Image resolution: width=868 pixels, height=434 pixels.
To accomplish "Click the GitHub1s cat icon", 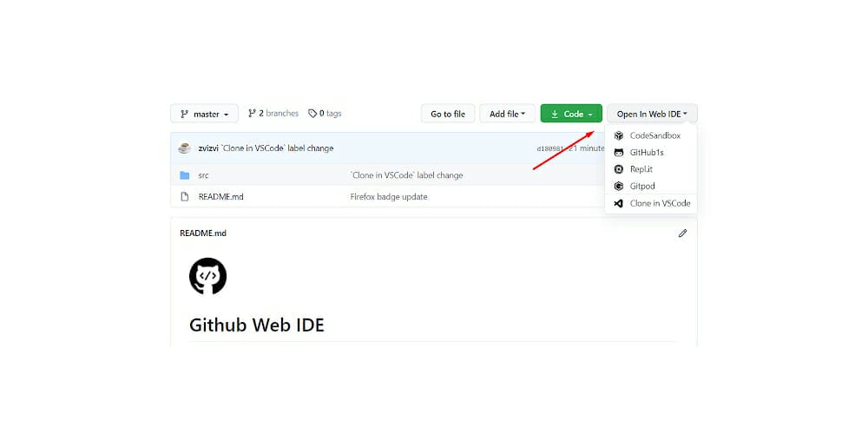I will pos(619,152).
